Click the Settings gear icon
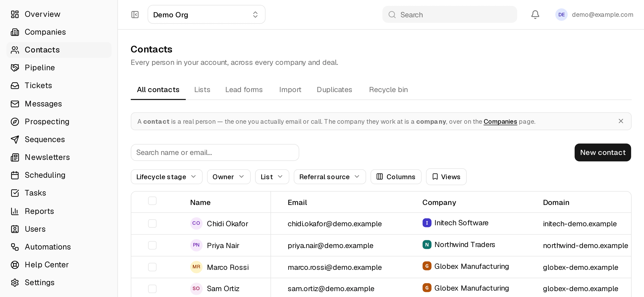Viewport: 644px width, 297px height. (15, 283)
